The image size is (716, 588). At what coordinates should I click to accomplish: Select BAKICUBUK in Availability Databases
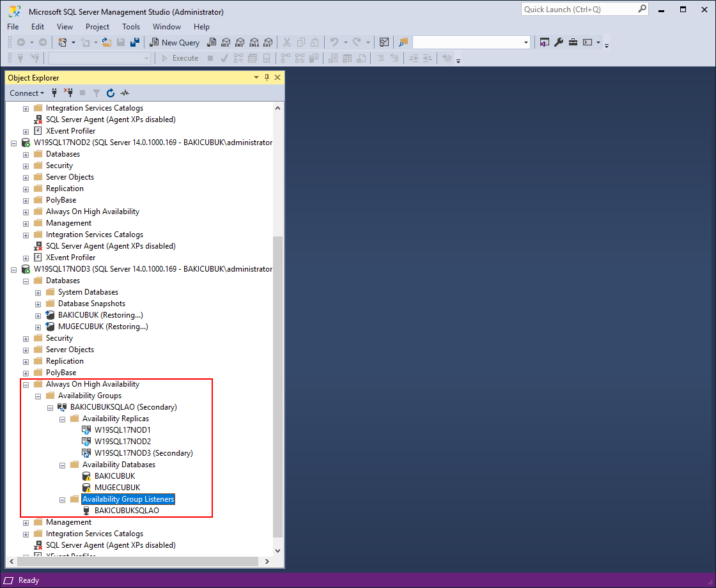(114, 476)
